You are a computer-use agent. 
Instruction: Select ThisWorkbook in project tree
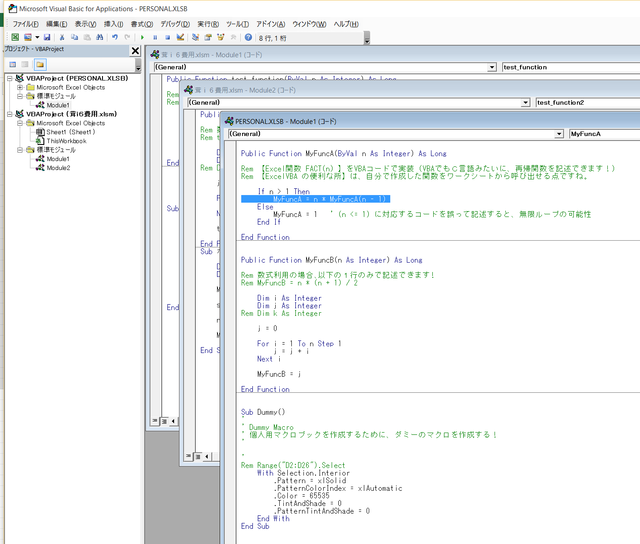click(66, 141)
